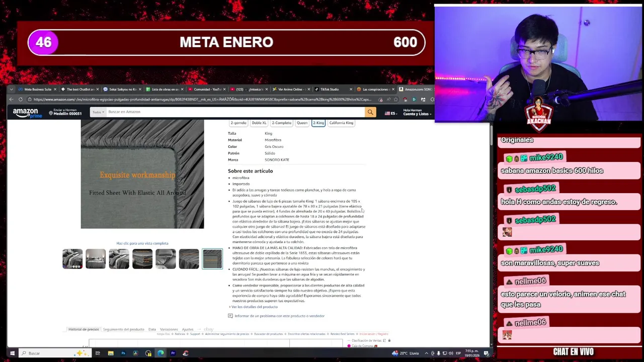Open the Variaciones tab in Keepa
This screenshot has width=644, height=362.
point(169,330)
